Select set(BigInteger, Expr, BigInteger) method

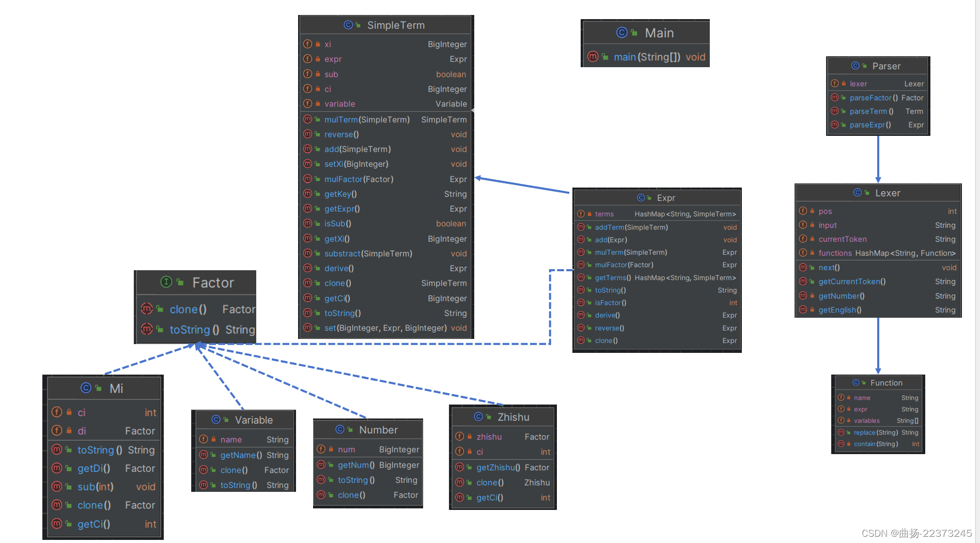pos(386,328)
